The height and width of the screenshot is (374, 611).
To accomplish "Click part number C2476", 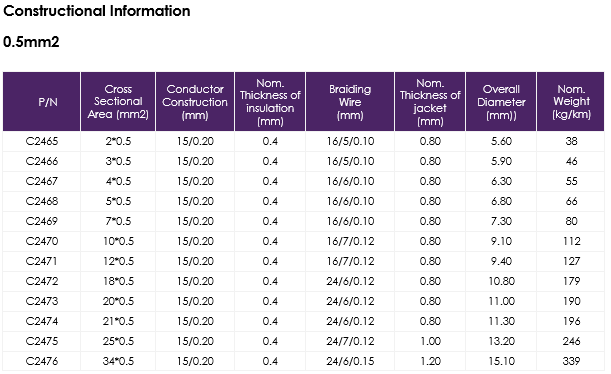I will click(42, 361).
